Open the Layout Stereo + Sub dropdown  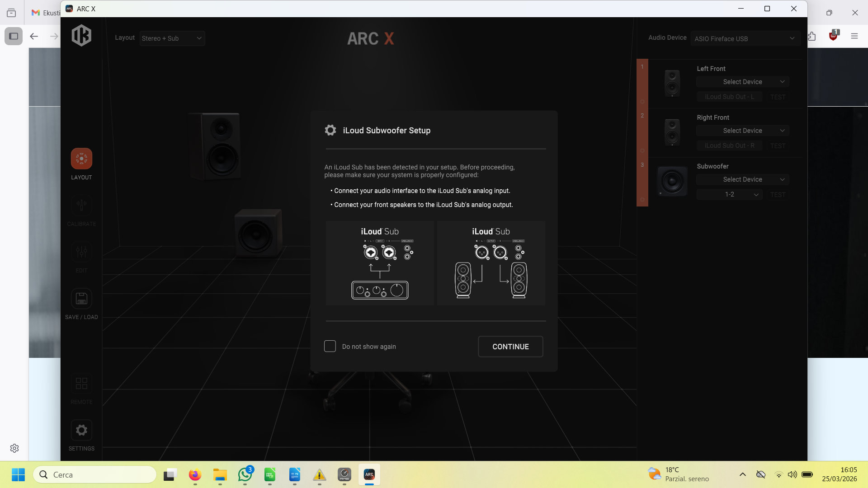172,38
